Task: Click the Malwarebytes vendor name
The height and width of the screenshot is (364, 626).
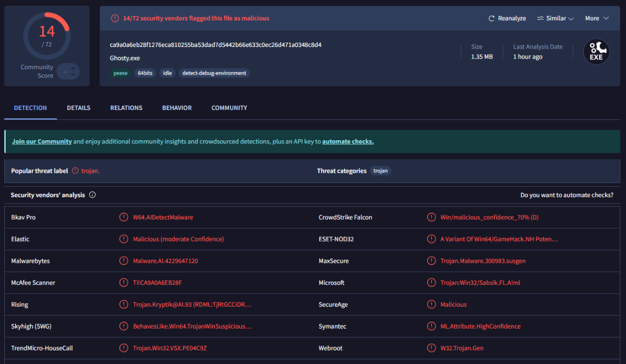Action: pos(30,261)
